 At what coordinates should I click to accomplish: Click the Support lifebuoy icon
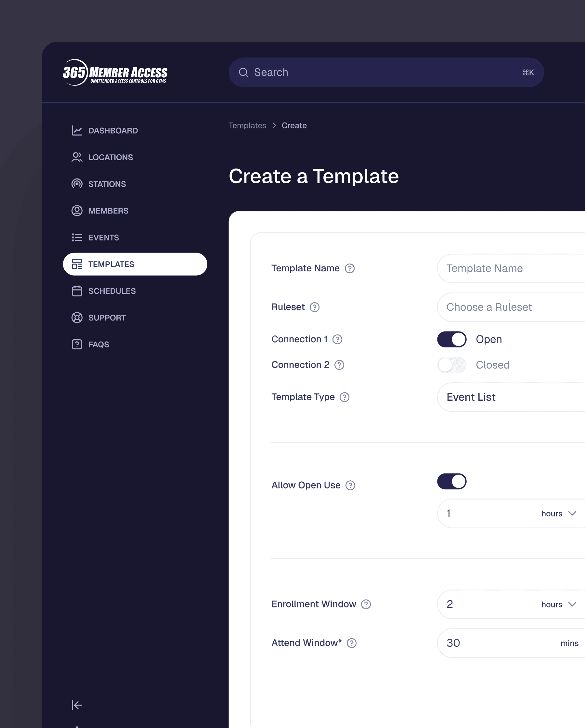point(77,318)
